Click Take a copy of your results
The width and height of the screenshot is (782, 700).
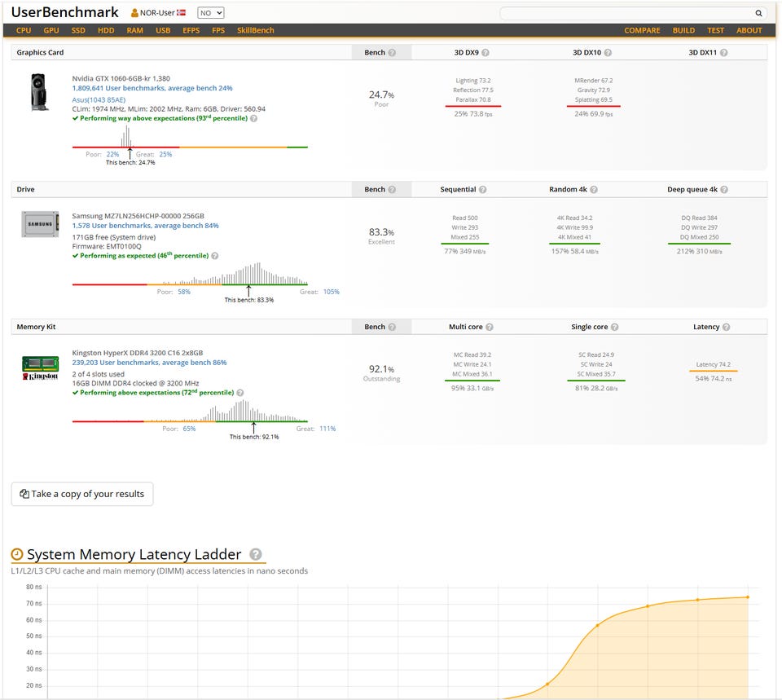[x=82, y=494]
